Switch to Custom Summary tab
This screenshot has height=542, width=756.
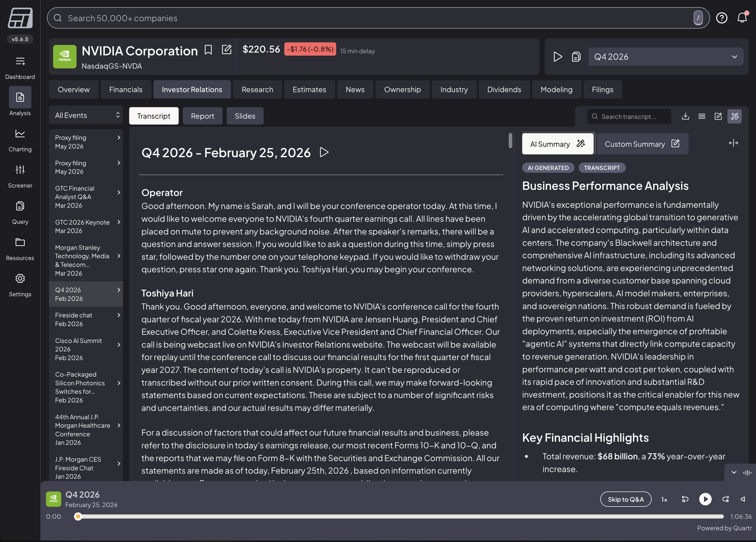(642, 144)
